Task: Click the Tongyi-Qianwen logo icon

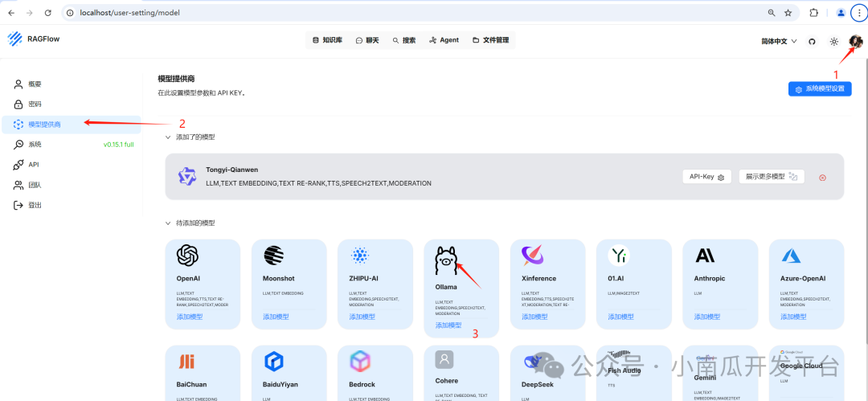Action: coord(187,176)
